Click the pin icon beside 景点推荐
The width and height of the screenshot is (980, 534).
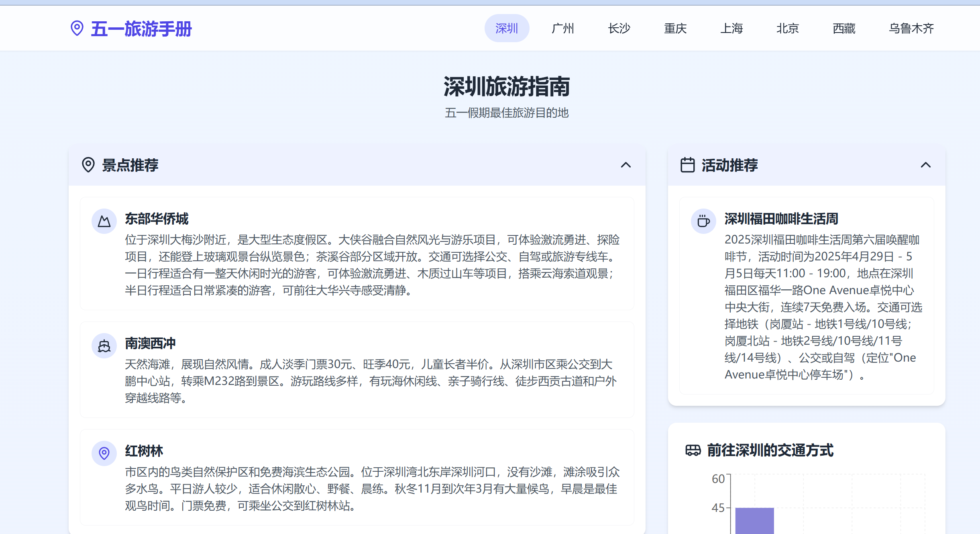(x=88, y=165)
